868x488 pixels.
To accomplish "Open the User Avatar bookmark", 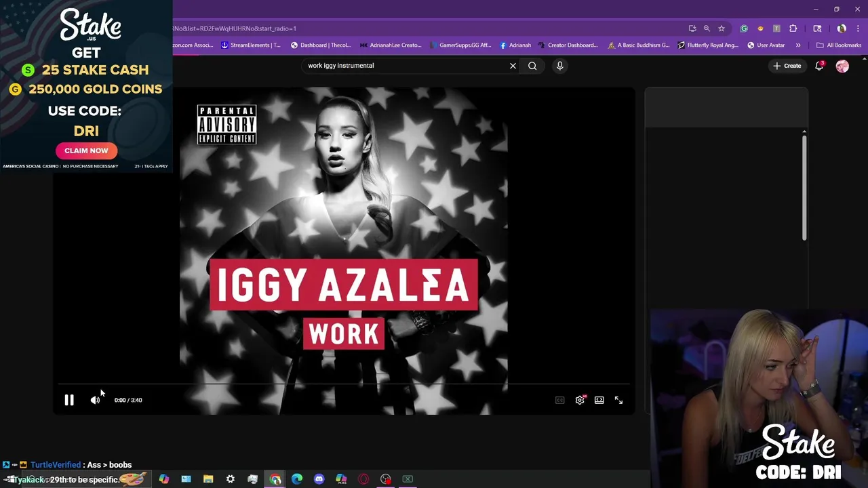I will [x=766, y=45].
